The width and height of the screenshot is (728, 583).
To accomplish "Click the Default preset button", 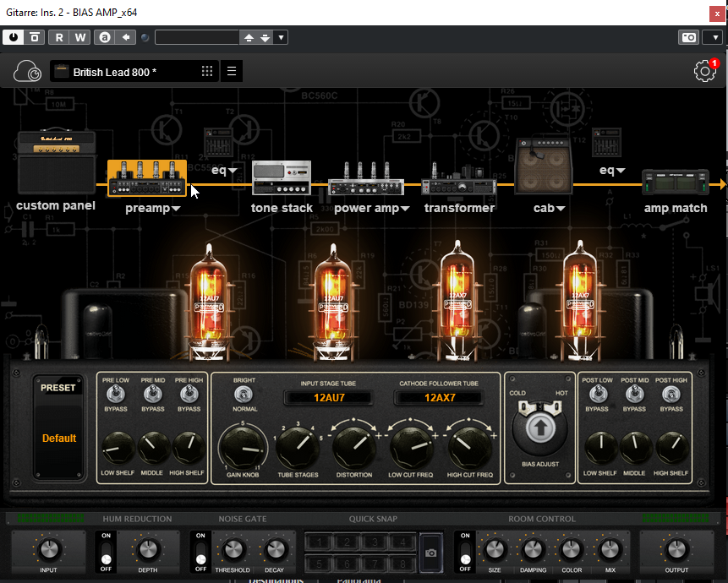I will click(x=59, y=439).
